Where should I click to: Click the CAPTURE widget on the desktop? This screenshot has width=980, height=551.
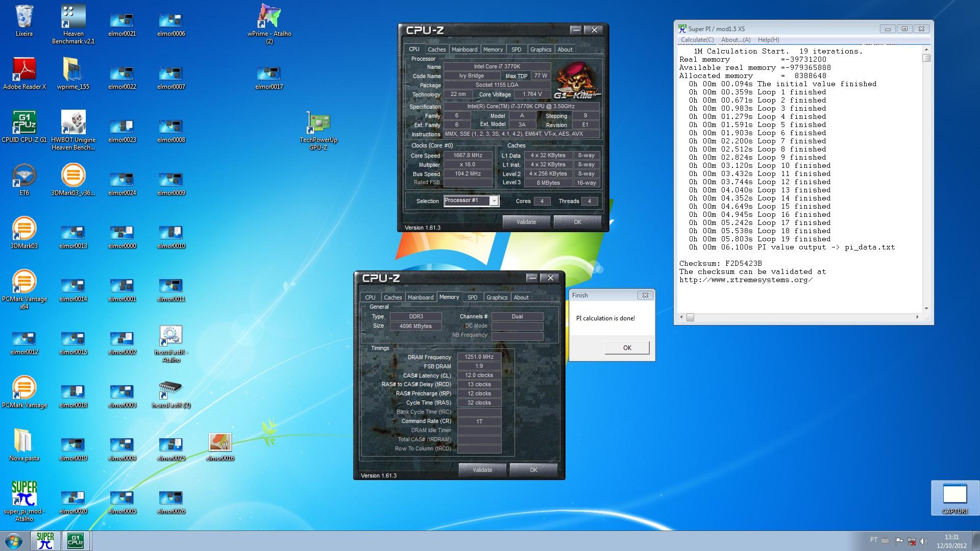955,498
